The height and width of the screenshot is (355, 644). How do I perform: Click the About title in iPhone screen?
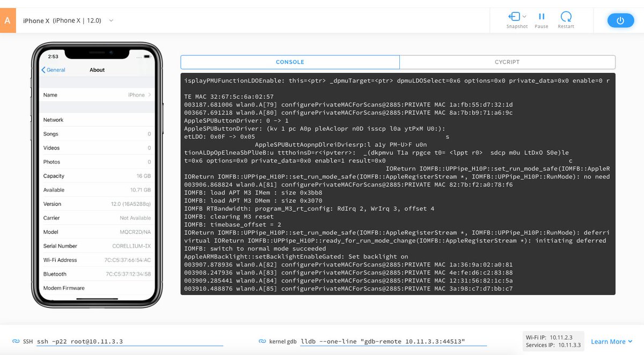click(97, 70)
